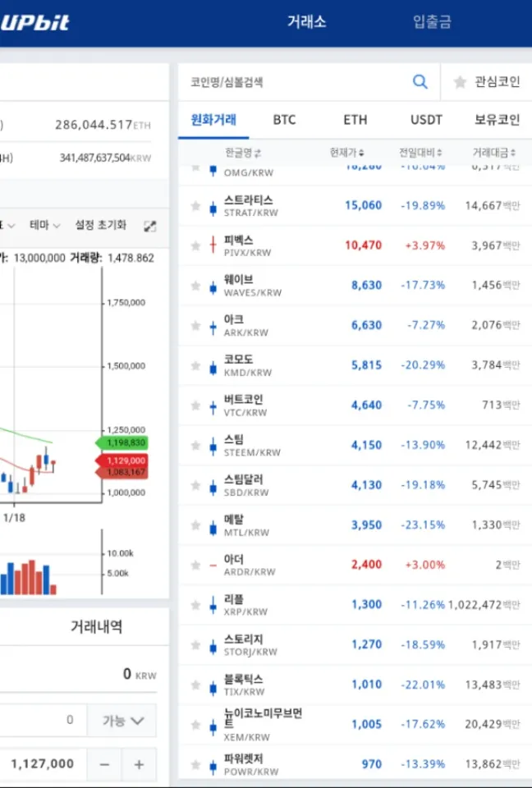
Task: Mark SBD/KRW as favorite
Action: click(195, 485)
